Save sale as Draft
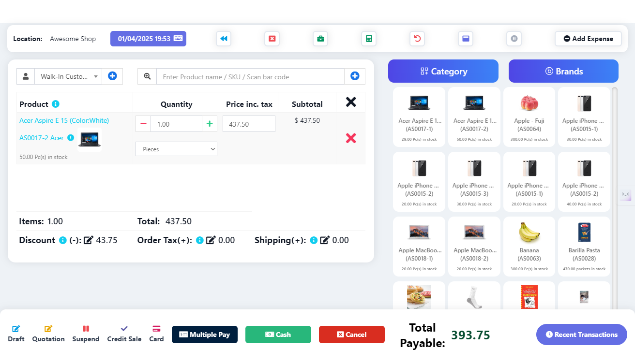Image resolution: width=635 pixels, height=364 pixels. 16,334
